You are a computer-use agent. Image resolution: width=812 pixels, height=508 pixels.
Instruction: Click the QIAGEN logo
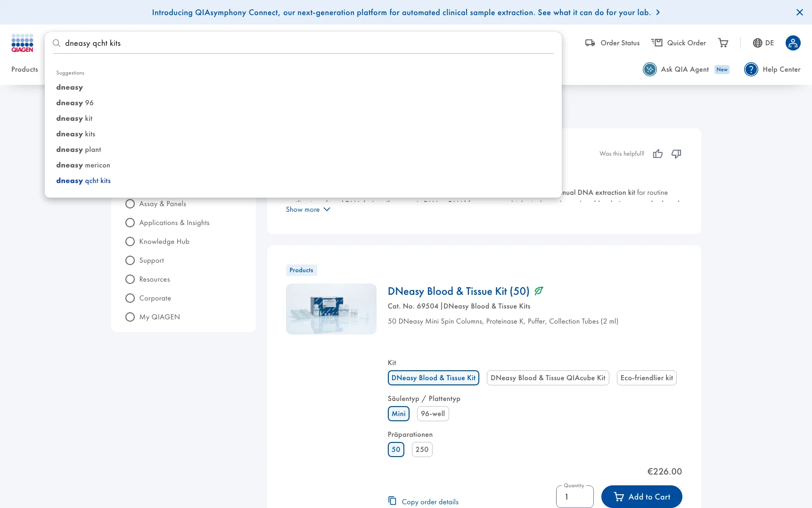tap(22, 43)
